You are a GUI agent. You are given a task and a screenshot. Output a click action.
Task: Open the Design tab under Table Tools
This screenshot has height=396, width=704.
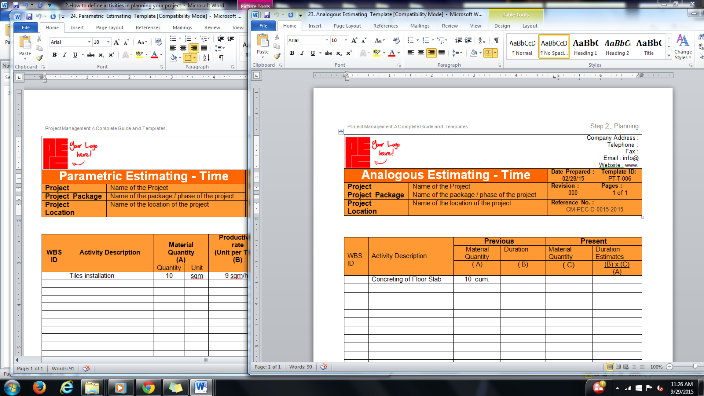pyautogui.click(x=502, y=26)
